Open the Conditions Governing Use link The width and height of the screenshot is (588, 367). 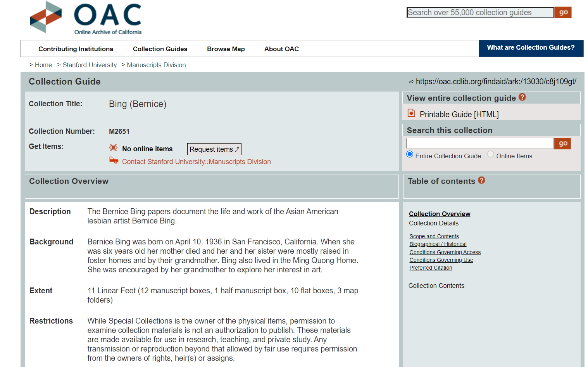point(441,260)
